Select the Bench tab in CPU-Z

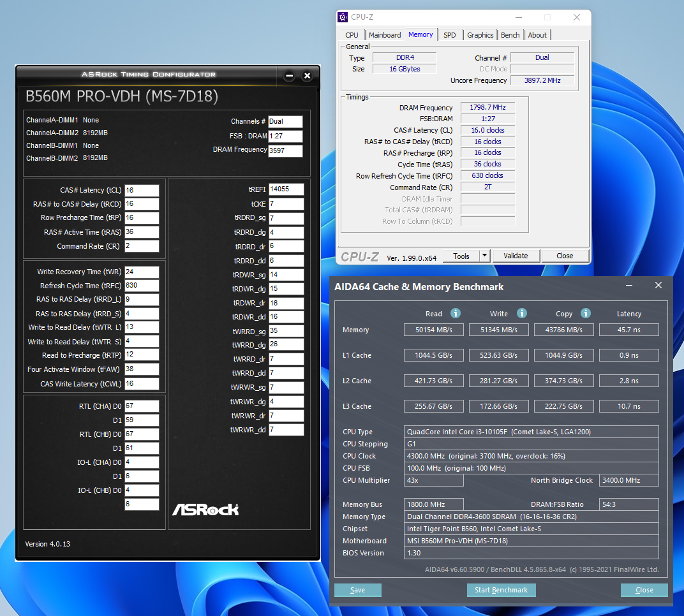pos(510,35)
